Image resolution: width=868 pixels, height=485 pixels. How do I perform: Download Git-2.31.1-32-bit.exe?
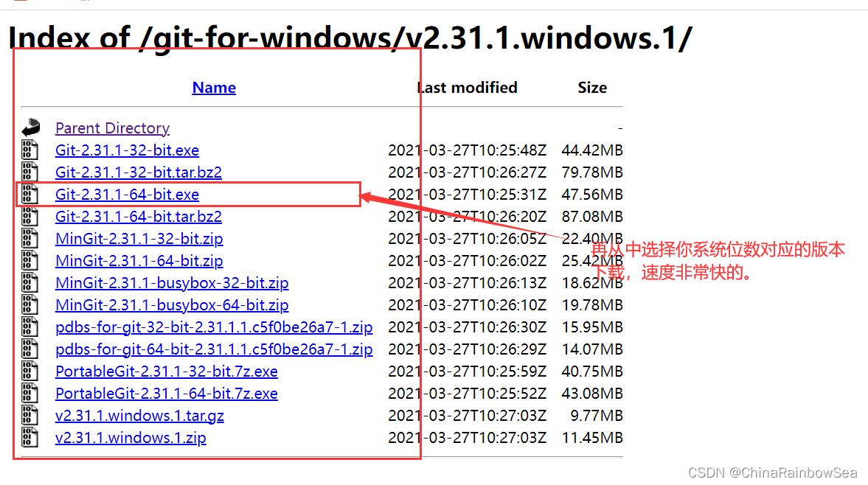coord(128,150)
